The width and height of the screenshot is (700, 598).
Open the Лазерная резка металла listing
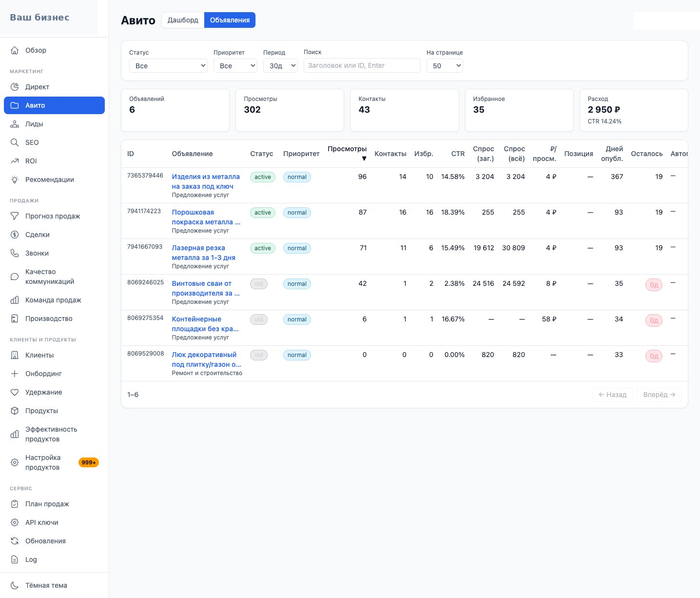204,253
